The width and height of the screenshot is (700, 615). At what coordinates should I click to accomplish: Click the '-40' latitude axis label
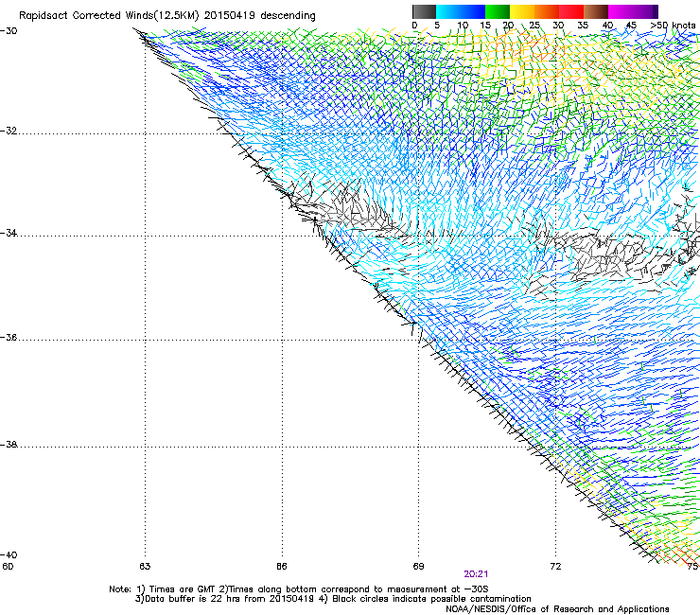(9, 554)
